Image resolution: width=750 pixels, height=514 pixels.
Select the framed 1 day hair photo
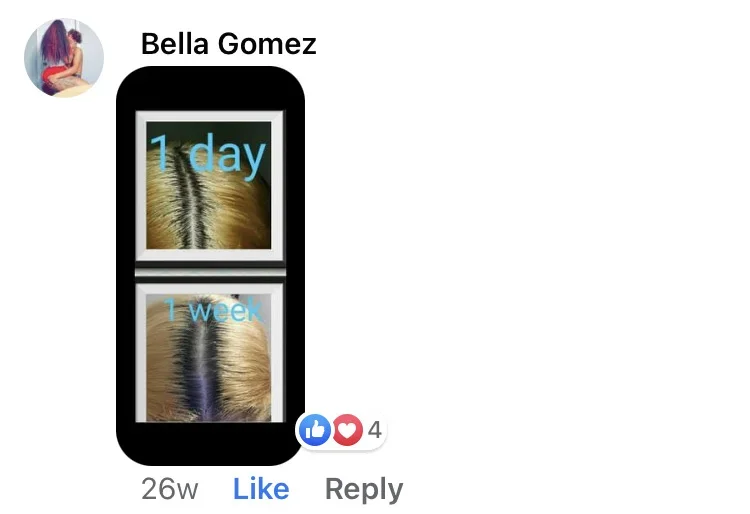point(210,186)
